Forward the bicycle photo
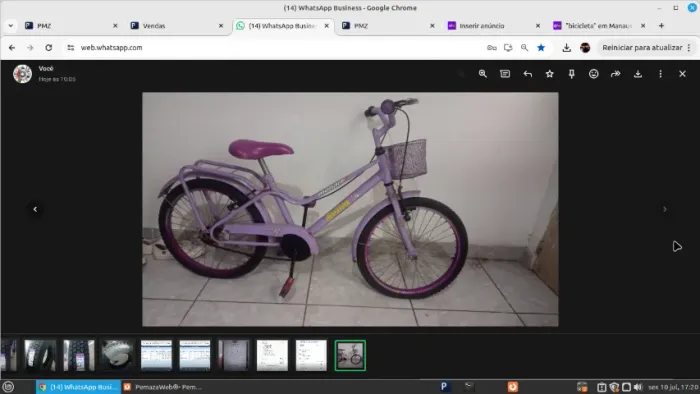The image size is (700, 394). pos(616,74)
